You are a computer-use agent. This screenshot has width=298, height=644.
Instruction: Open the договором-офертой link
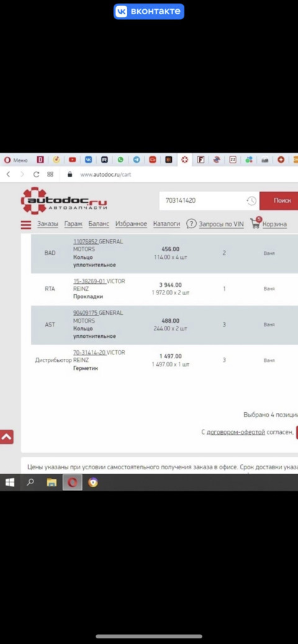click(x=236, y=433)
